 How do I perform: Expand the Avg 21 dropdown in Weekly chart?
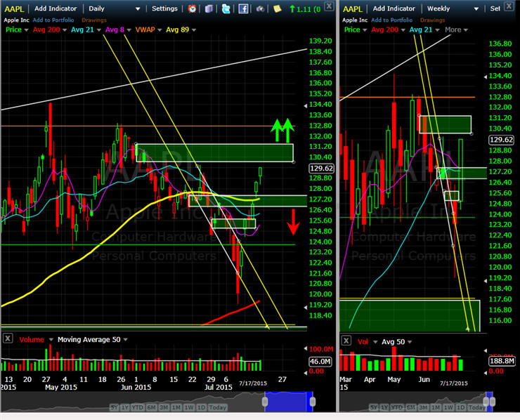click(x=437, y=30)
